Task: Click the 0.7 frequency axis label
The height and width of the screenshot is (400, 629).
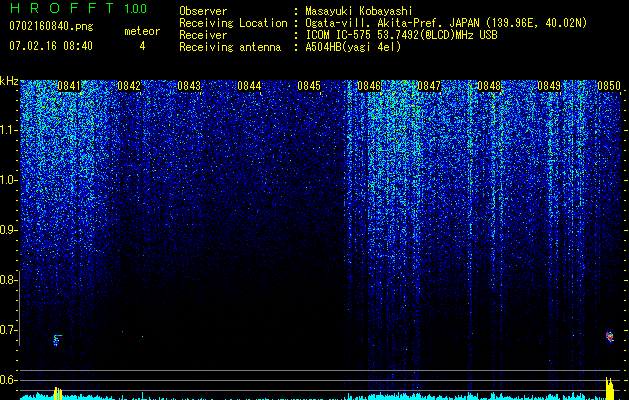Action: coord(7,330)
